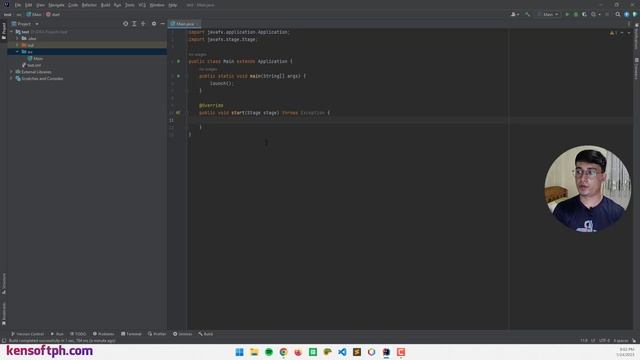Click UTF-8 encoding in status bar
The width and height of the screenshot is (640, 360).
[x=604, y=340]
